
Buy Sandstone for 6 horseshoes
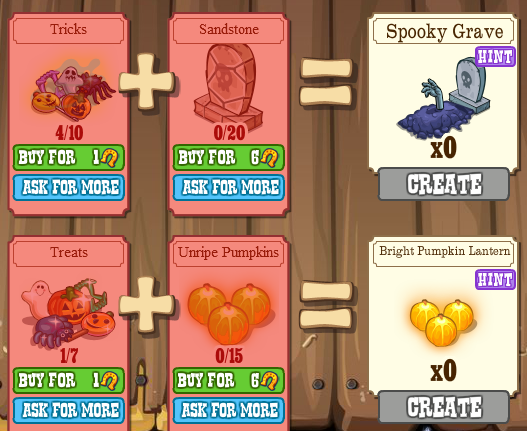click(x=229, y=157)
